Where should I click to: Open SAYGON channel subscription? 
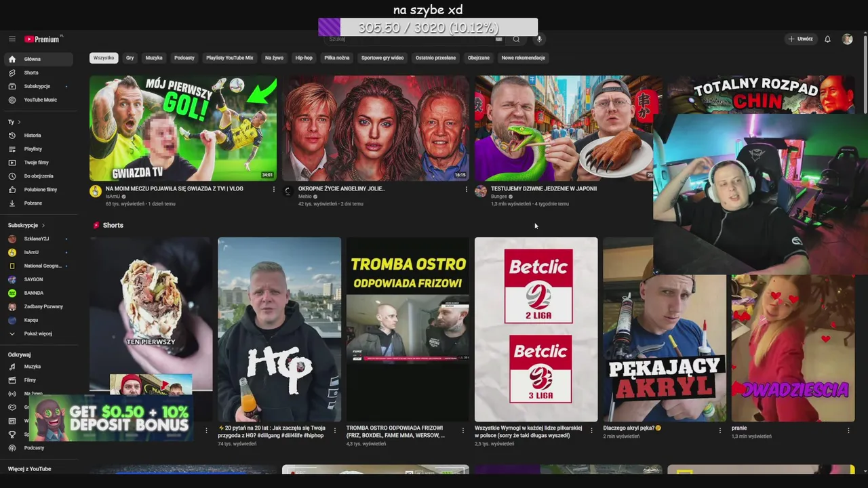click(39, 279)
